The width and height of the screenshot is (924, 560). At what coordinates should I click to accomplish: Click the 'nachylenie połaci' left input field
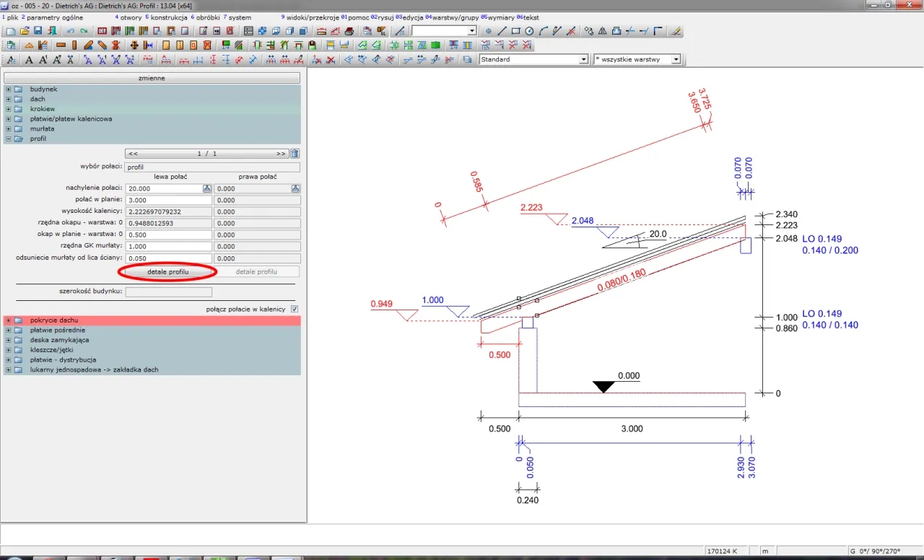[x=163, y=188]
